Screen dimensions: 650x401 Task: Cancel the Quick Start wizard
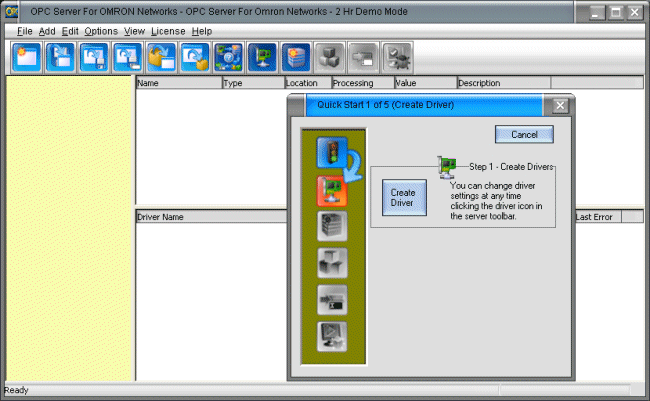pyautogui.click(x=524, y=134)
